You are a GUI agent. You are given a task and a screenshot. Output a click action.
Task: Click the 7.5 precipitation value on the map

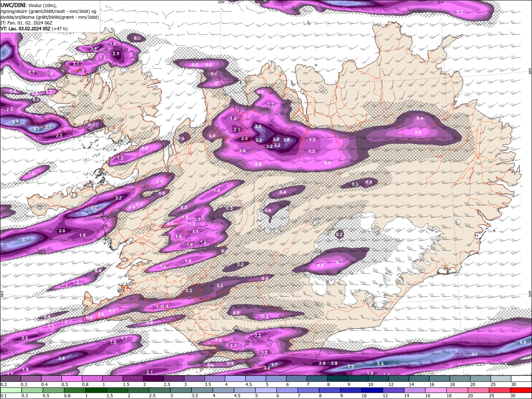351,367
